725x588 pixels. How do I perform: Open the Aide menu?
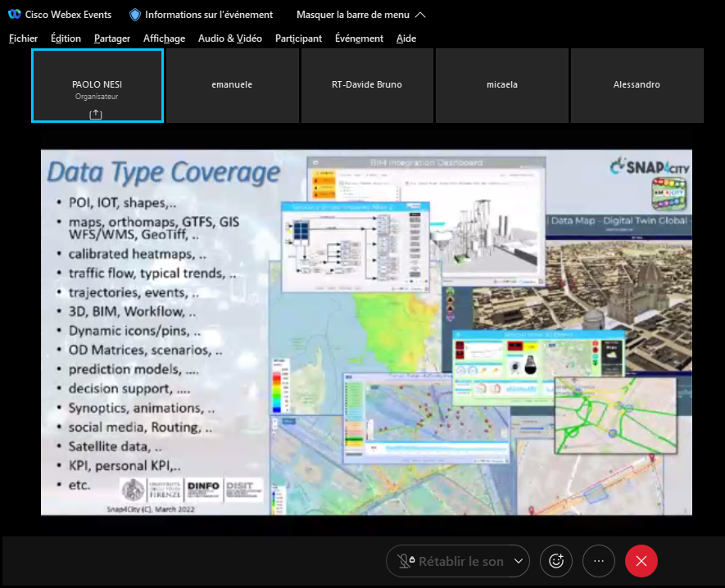(x=406, y=38)
